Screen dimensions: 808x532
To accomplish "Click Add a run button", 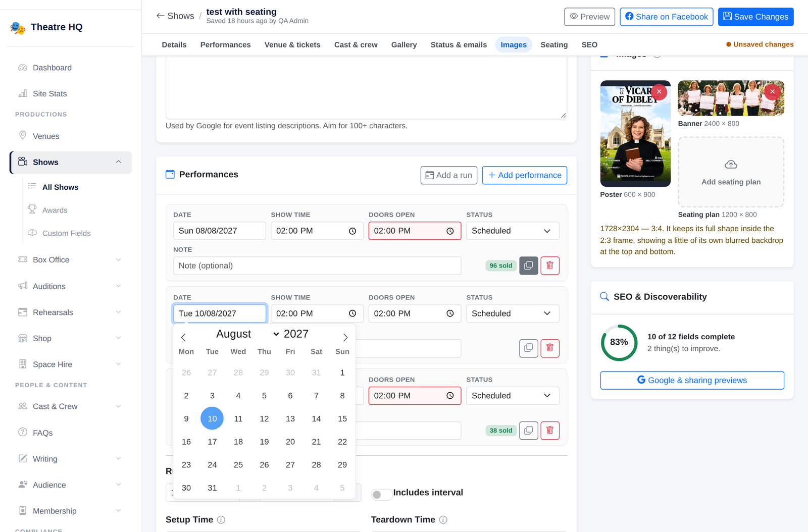I will coord(448,175).
